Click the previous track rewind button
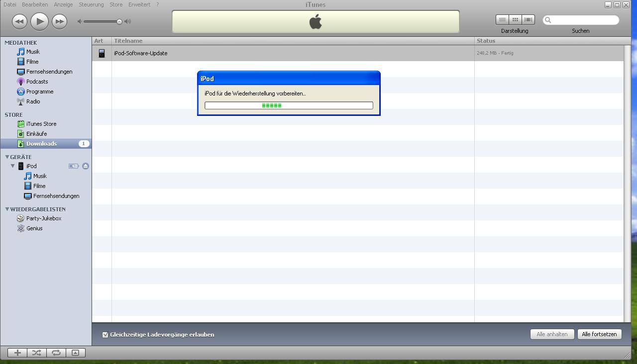Screen dimensions: 637x364 pyautogui.click(x=19, y=21)
